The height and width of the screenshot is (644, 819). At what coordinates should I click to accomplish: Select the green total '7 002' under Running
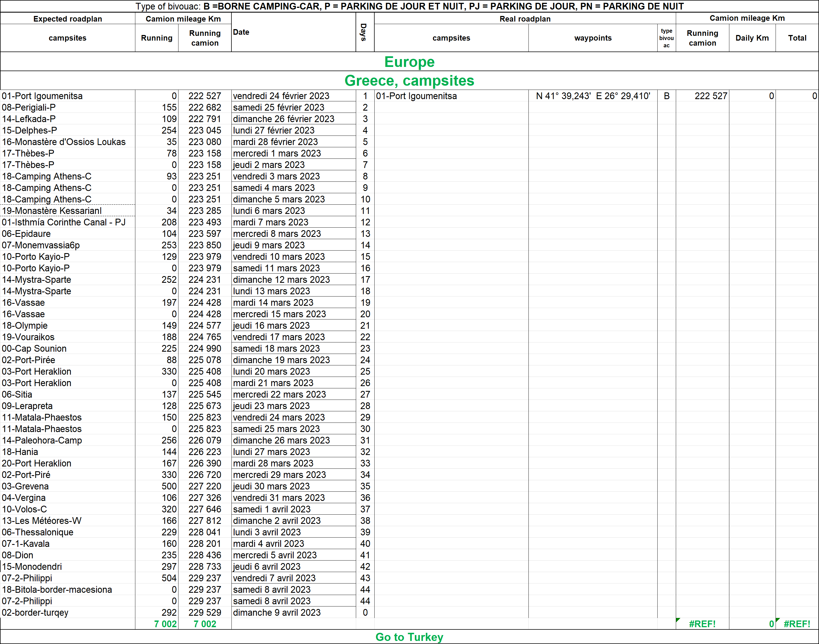click(165, 624)
